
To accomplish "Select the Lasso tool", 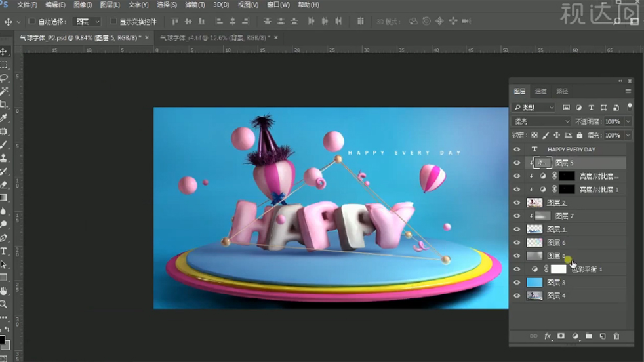I will point(4,77).
